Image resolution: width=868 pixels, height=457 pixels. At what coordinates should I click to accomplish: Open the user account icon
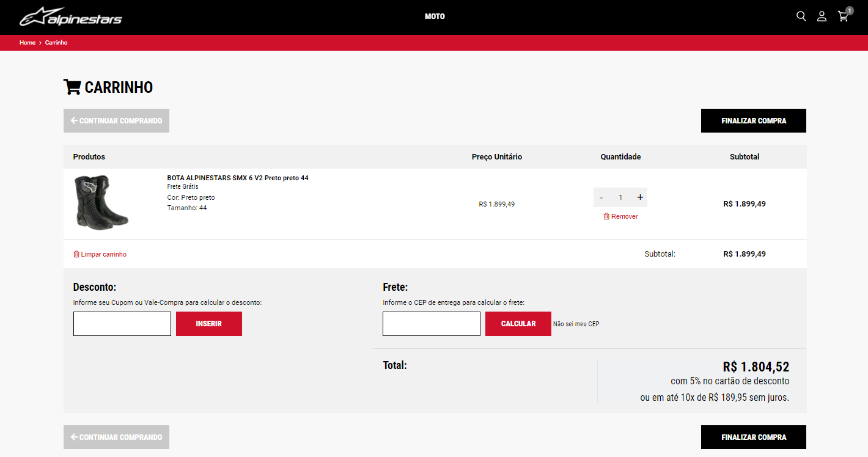822,16
